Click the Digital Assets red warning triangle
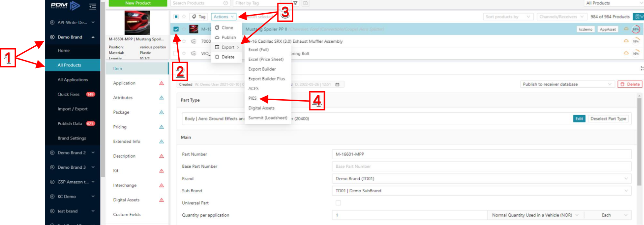This screenshot has height=225, width=644. (161, 200)
